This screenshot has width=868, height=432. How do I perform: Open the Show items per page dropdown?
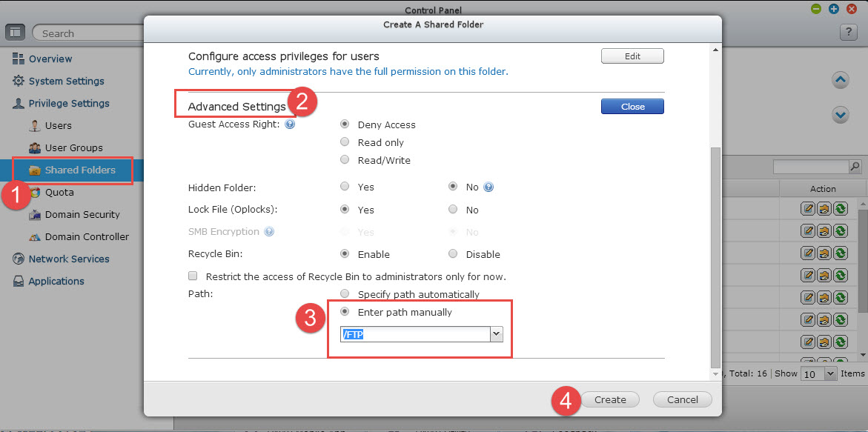[829, 374]
